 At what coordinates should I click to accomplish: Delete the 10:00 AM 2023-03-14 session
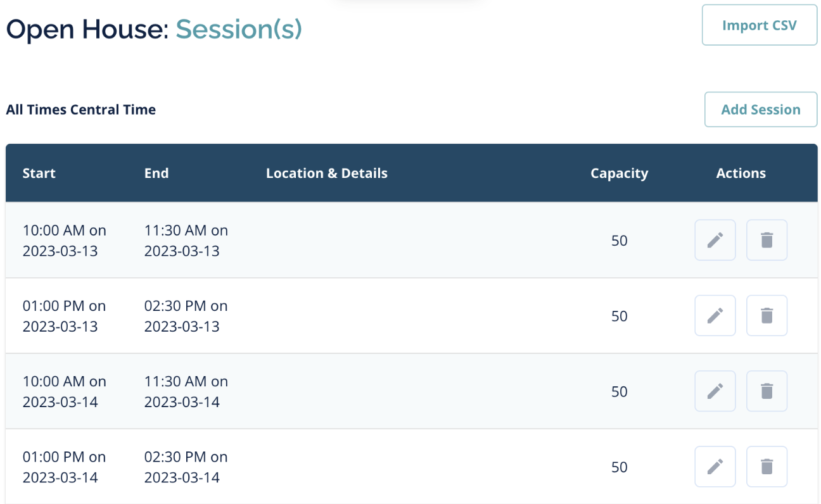pos(767,391)
